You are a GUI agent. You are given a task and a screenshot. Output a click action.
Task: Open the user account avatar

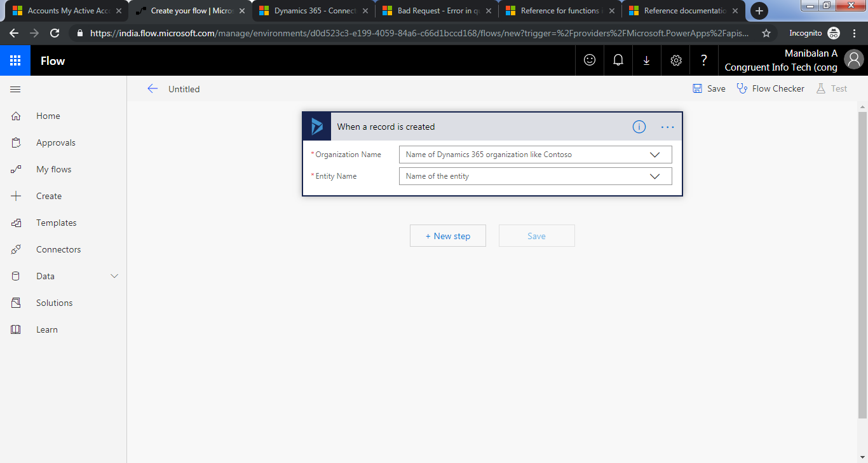click(854, 60)
